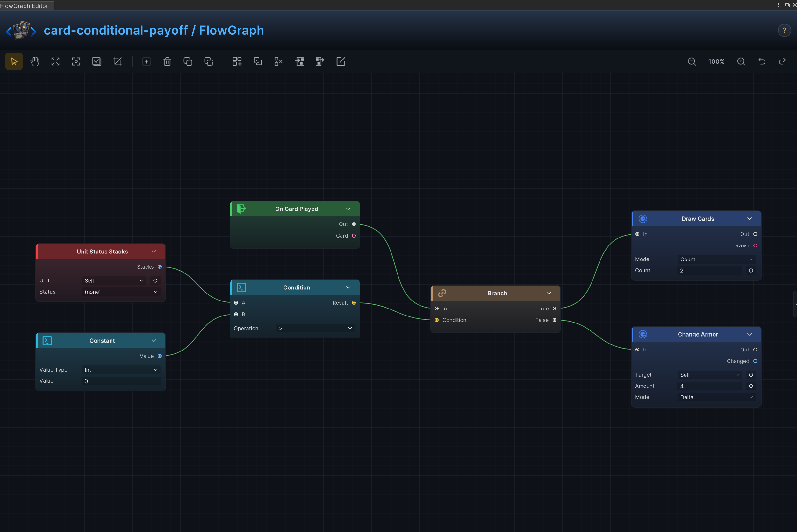Click the select all checkmark icon
797x532 pixels.
click(x=97, y=61)
